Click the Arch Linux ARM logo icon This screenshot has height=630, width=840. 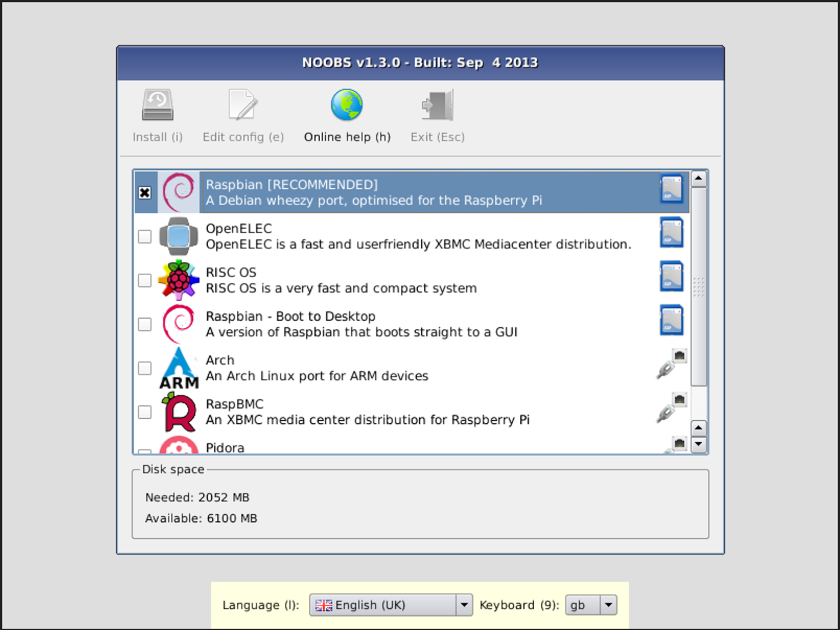(179, 368)
